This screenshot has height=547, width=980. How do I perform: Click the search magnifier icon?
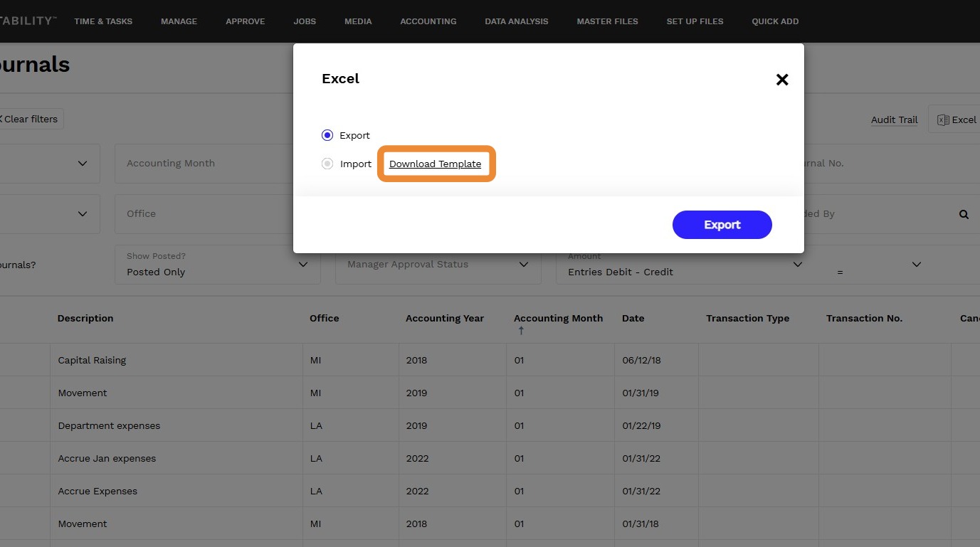964,214
